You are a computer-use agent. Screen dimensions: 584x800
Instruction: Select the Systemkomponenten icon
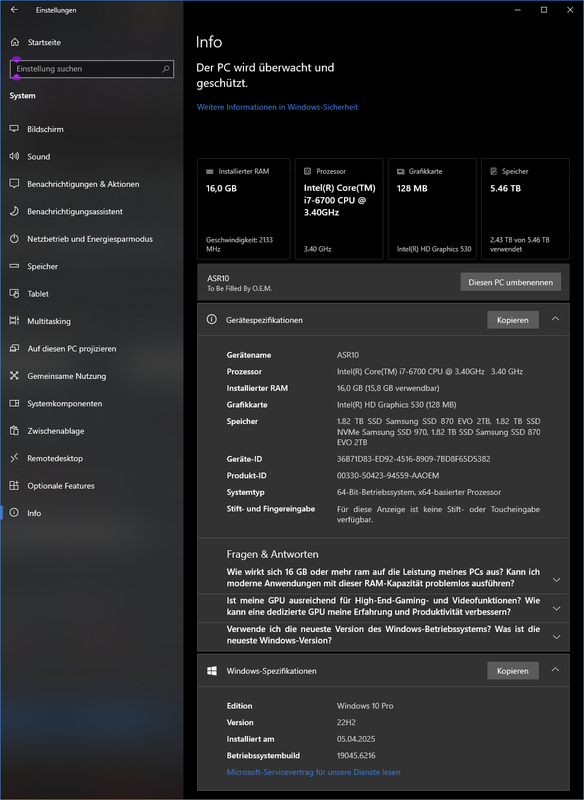[14, 403]
